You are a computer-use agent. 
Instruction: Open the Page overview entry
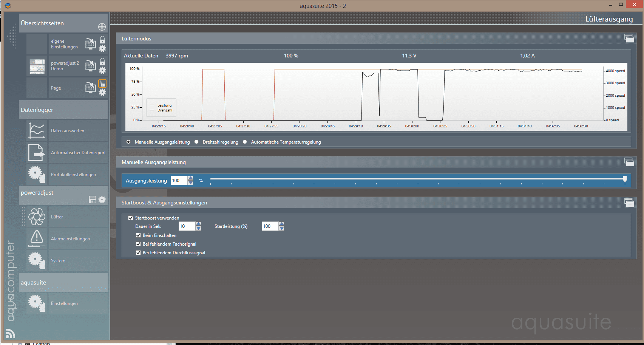click(x=56, y=88)
